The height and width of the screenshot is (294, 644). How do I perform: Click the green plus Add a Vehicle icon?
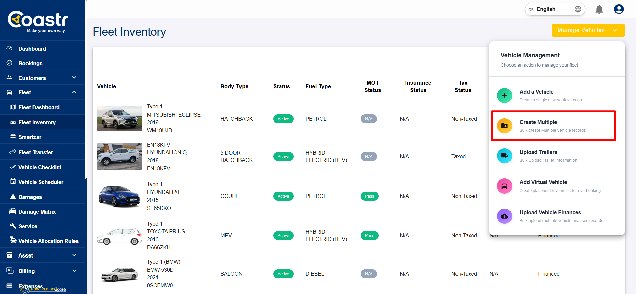504,96
